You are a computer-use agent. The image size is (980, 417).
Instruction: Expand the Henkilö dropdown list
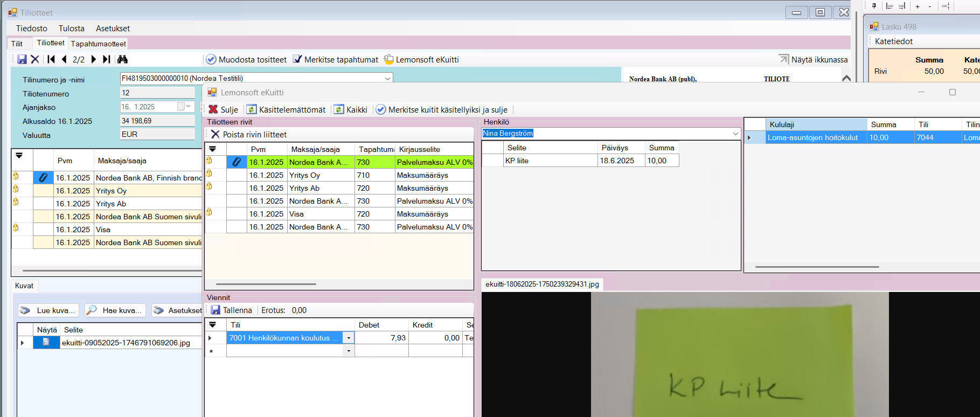click(735, 134)
